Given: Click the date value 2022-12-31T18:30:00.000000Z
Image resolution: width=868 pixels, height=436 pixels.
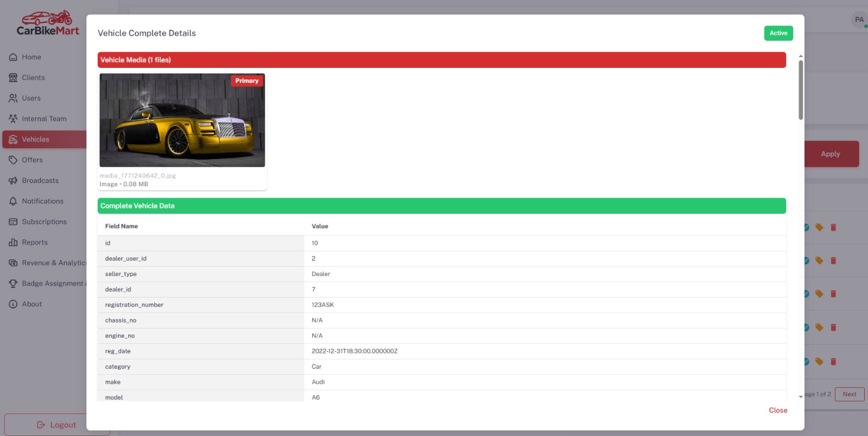Looking at the screenshot, I should [x=355, y=351].
